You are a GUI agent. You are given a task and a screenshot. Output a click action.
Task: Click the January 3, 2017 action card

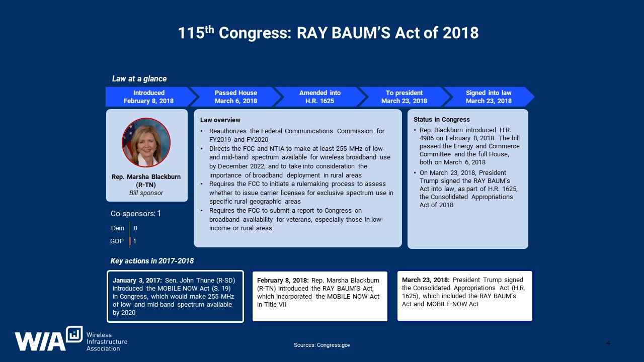(175, 296)
